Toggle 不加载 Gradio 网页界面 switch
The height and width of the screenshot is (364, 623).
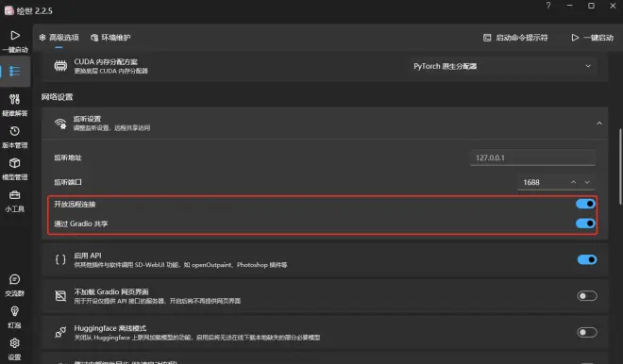click(587, 296)
